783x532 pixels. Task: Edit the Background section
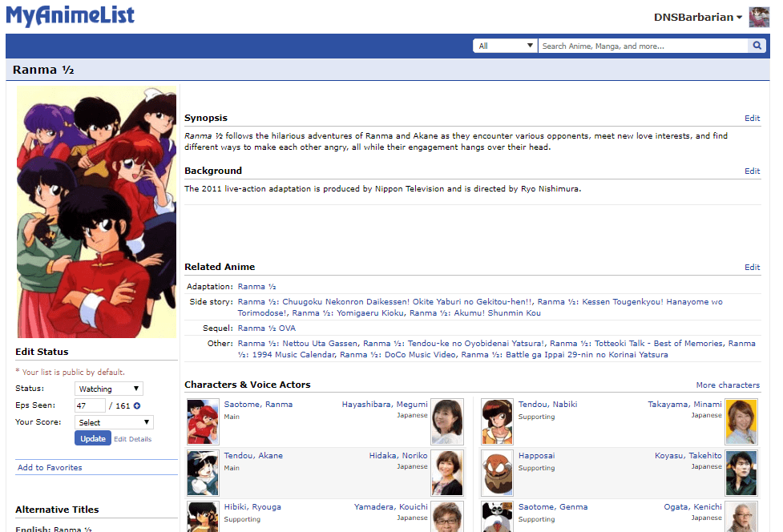(752, 171)
